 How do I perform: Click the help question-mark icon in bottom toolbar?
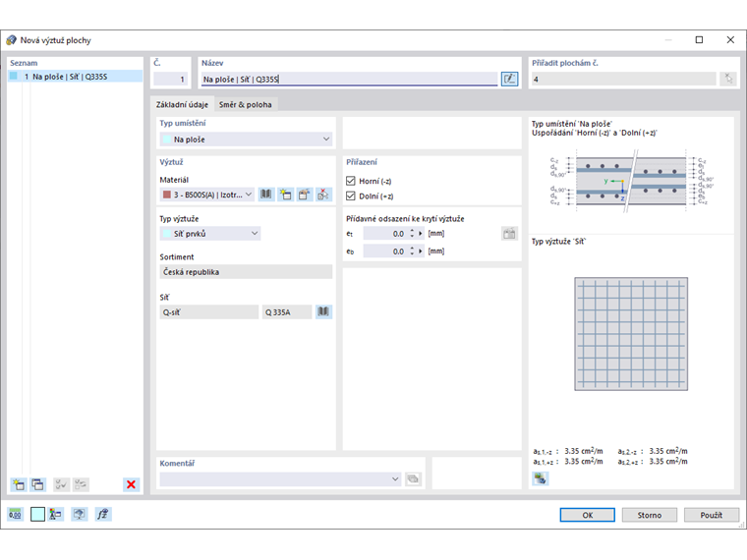coord(79,514)
